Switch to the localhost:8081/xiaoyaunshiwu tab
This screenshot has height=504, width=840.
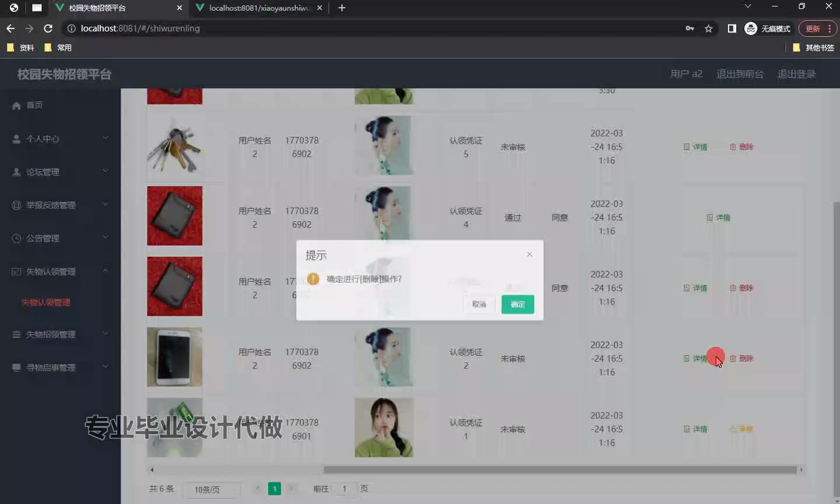click(x=258, y=8)
